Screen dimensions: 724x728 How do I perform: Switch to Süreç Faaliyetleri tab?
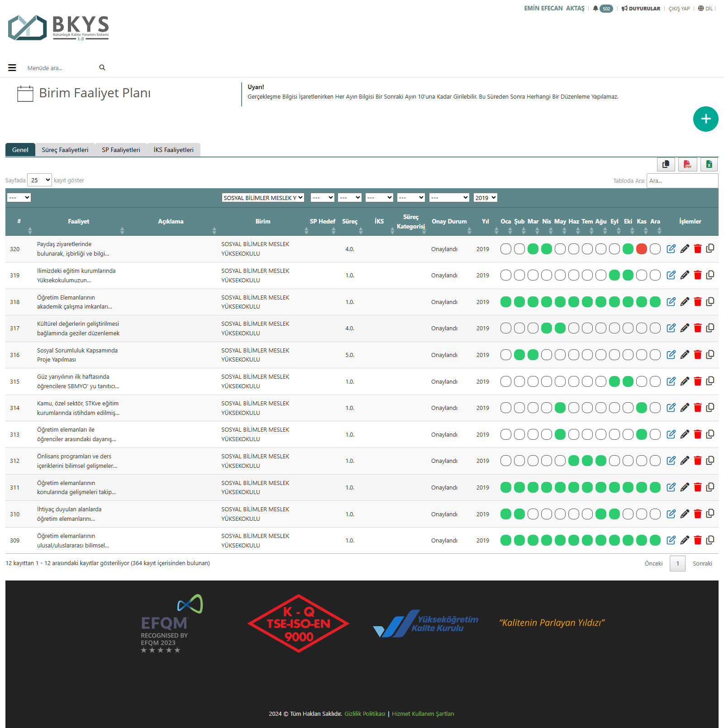tap(65, 150)
